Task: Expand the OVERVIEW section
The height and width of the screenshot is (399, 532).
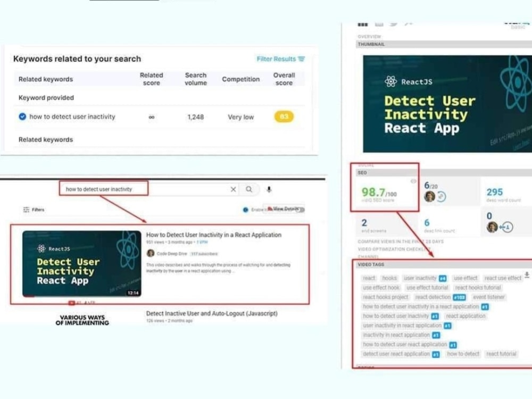Action: (x=369, y=36)
